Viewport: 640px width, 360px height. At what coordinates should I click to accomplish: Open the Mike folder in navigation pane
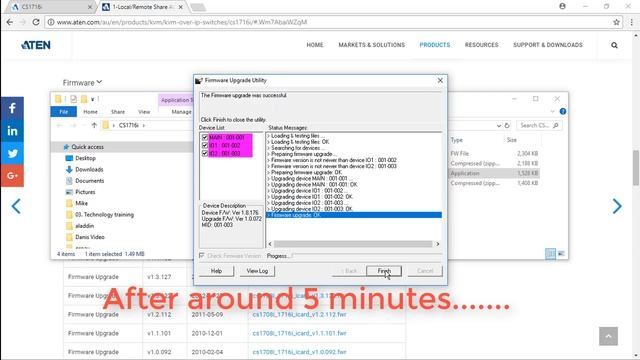81,203
